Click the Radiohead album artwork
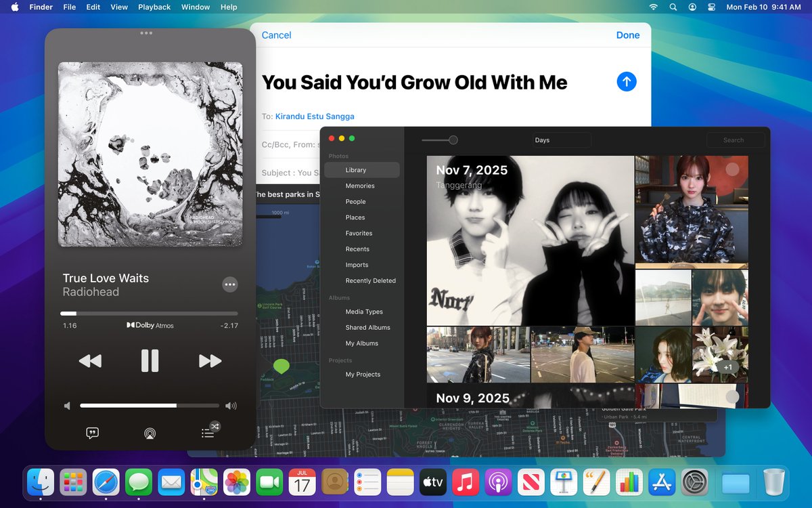812x508 pixels. (x=150, y=154)
